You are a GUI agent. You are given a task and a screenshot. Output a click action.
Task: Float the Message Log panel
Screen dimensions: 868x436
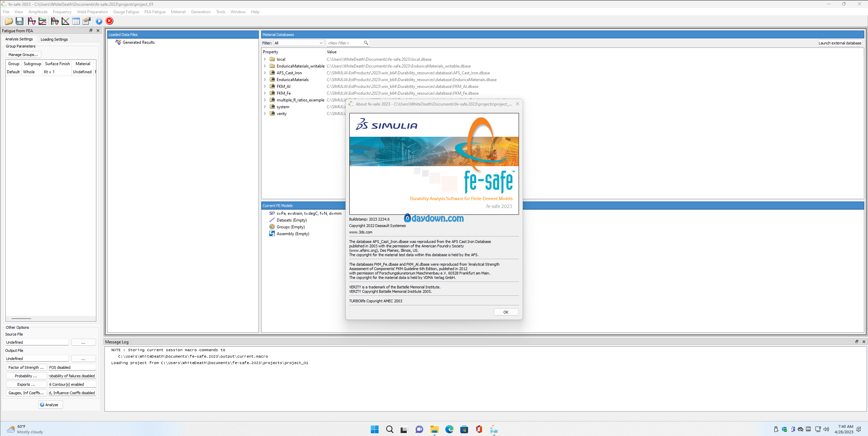(x=857, y=342)
